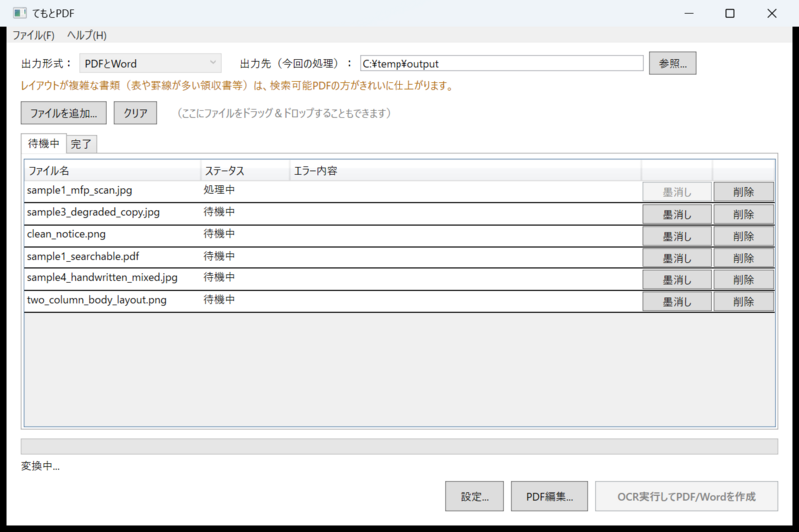Click 墨消し for sample1_searchable.pdf

(677, 259)
